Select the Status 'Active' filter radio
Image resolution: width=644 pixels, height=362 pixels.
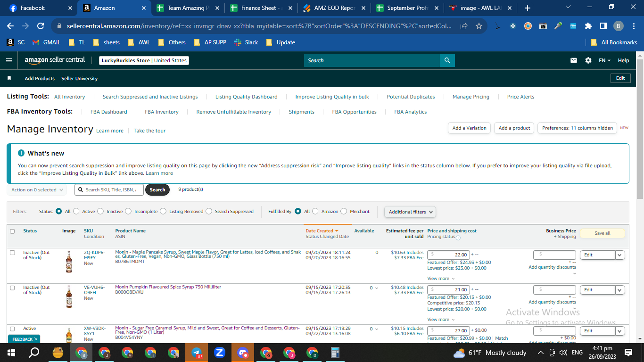click(76, 212)
